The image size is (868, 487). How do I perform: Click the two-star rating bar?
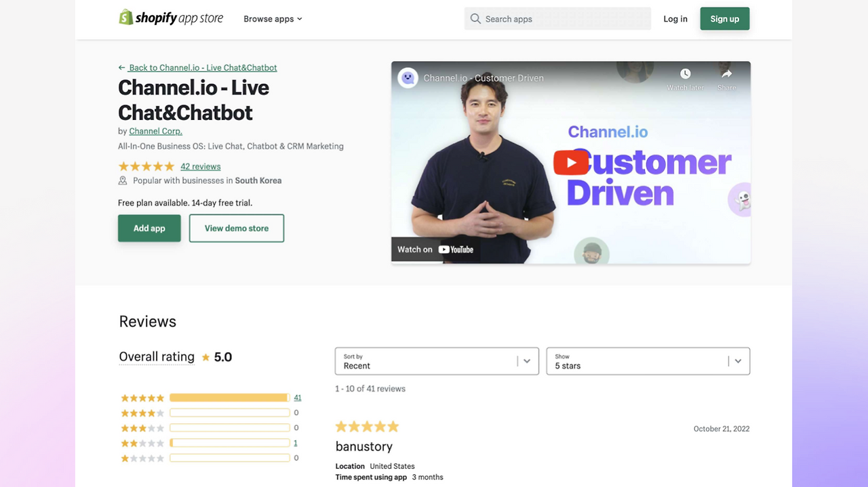[x=230, y=443]
